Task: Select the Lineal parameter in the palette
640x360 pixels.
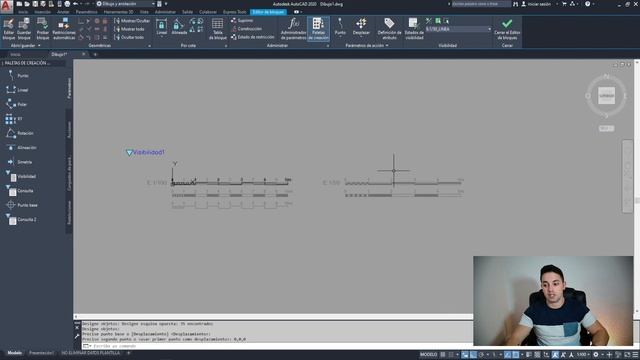Action: [18, 90]
